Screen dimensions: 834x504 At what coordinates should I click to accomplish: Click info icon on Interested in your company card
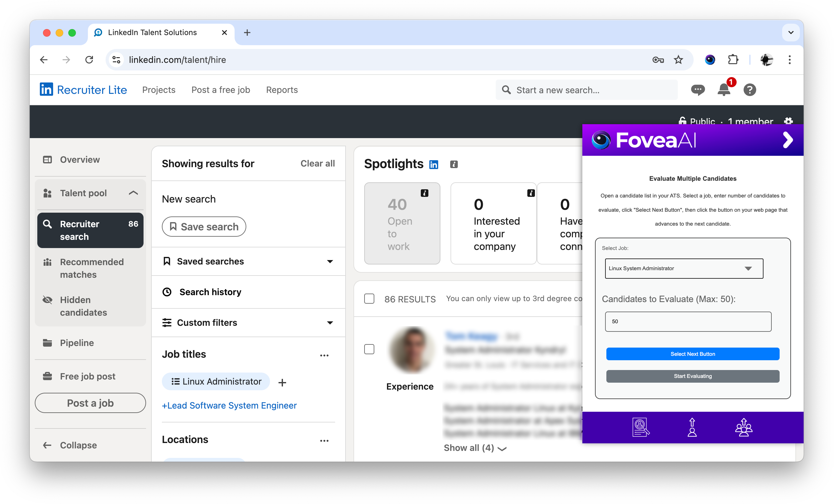click(531, 193)
